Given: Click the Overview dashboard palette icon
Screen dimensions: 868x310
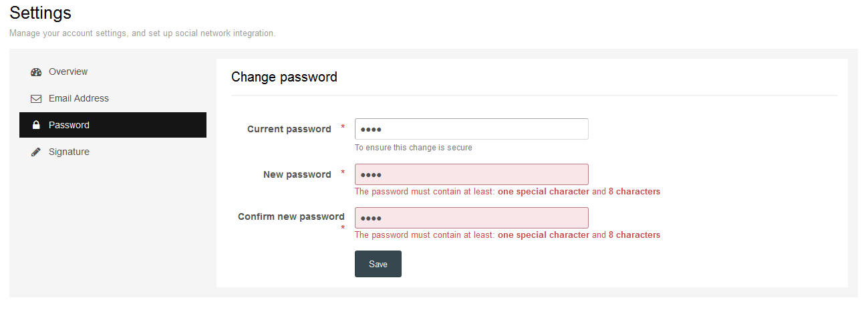Looking at the screenshot, I should pos(36,72).
